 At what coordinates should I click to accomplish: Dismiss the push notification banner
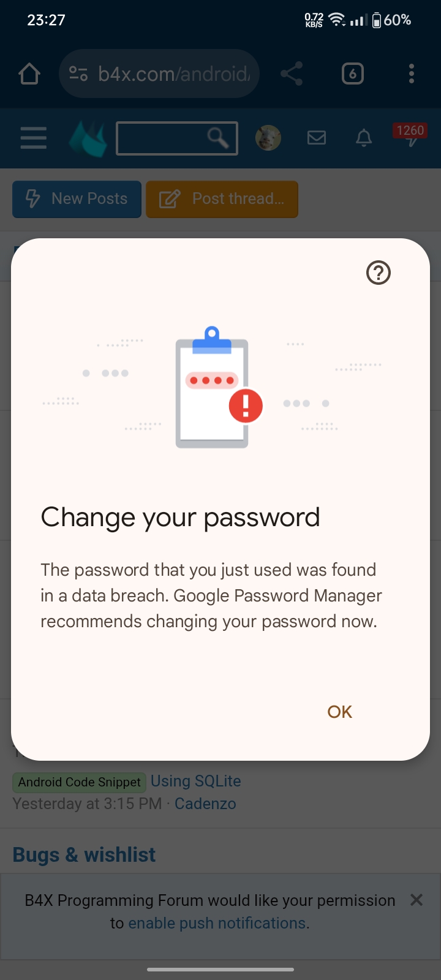(x=417, y=900)
